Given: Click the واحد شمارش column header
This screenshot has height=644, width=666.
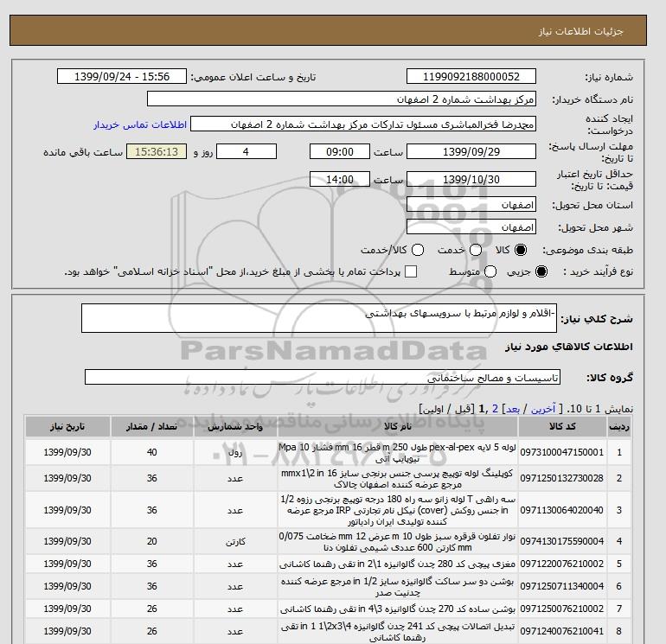Looking at the screenshot, I should [x=235, y=427].
